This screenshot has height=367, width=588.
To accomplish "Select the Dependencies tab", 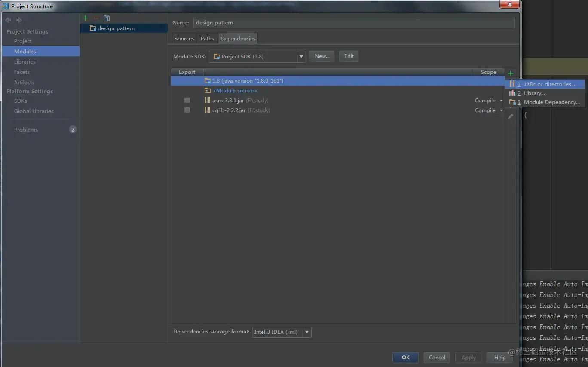I will click(238, 38).
